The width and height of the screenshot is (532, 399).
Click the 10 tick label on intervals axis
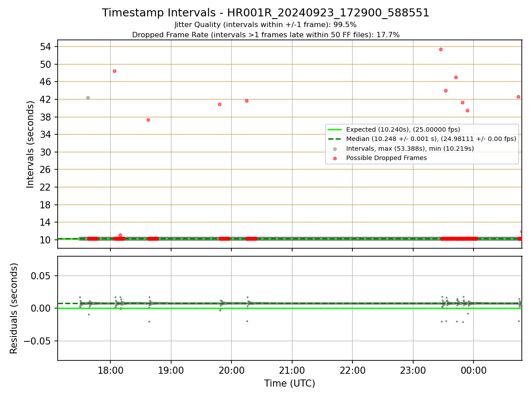point(47,240)
